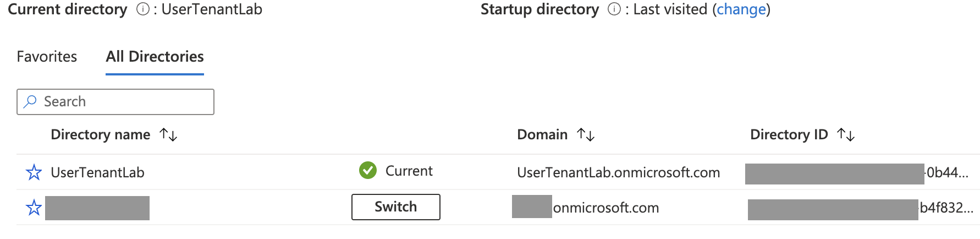980x239 pixels.
Task: Click the magnifier icon in search box
Action: (x=31, y=101)
